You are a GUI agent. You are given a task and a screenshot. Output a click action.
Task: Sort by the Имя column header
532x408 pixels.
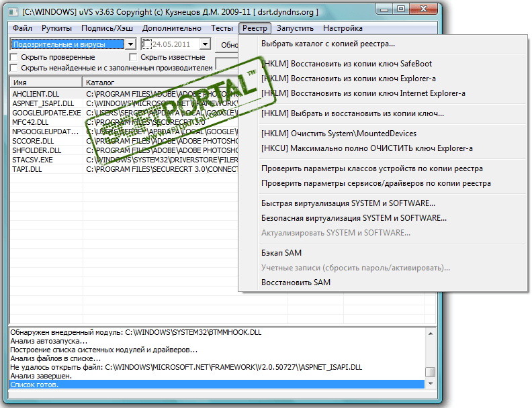coord(46,83)
